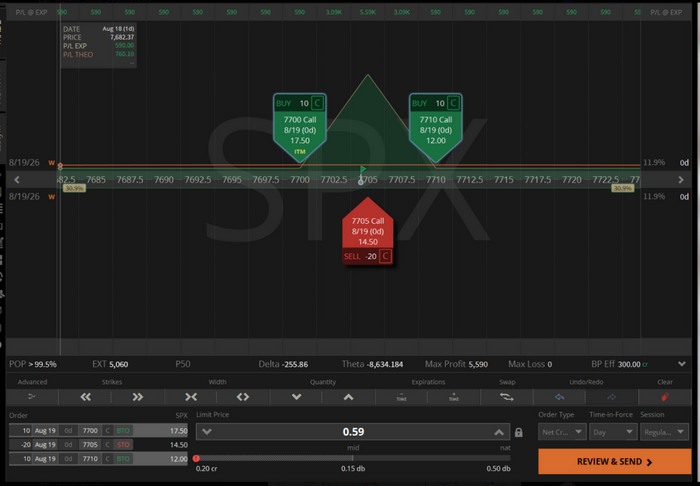Viewport: 700px width, 486px height.
Task: Open the 7700 strike selector in order
Action: (x=90, y=431)
